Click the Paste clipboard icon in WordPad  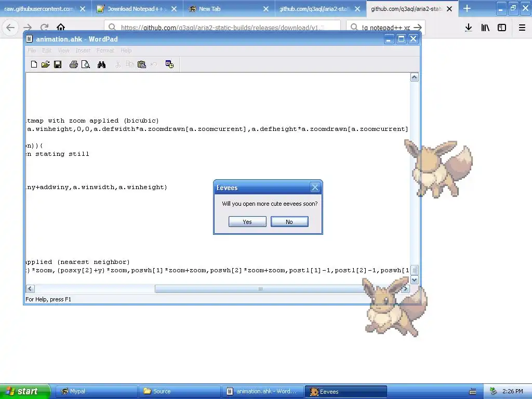[x=142, y=64]
